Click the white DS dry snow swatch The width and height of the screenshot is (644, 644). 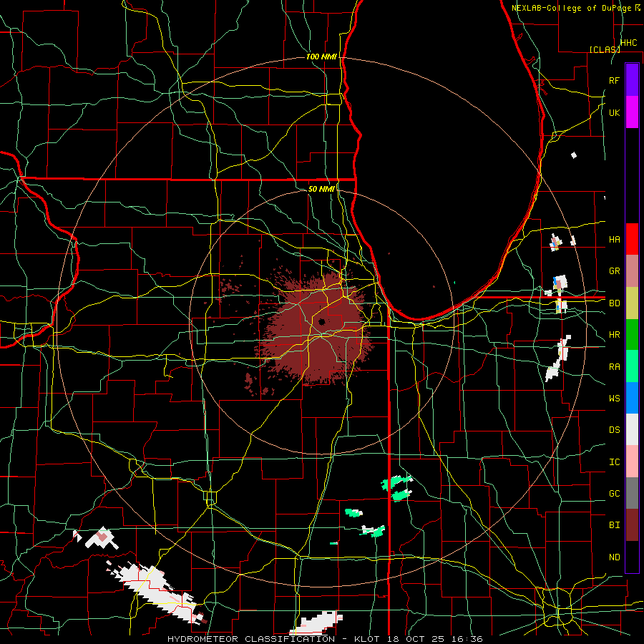tap(632, 429)
